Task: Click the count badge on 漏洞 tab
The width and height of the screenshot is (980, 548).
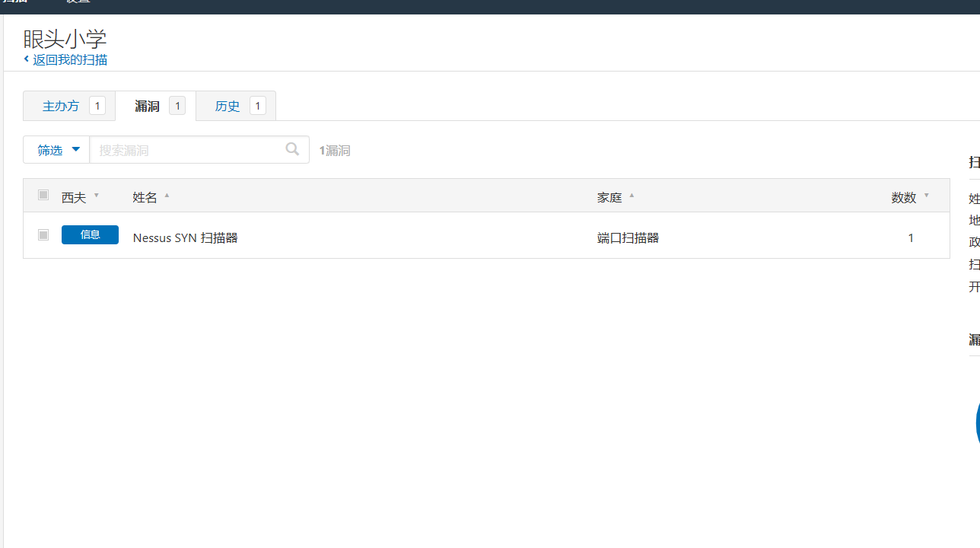Action: (x=177, y=106)
